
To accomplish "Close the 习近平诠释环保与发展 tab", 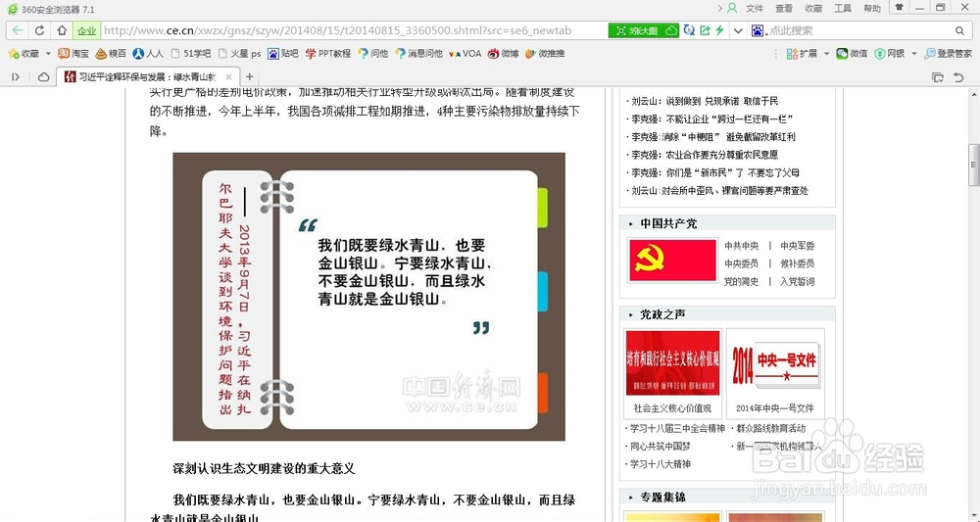I will click(228, 76).
